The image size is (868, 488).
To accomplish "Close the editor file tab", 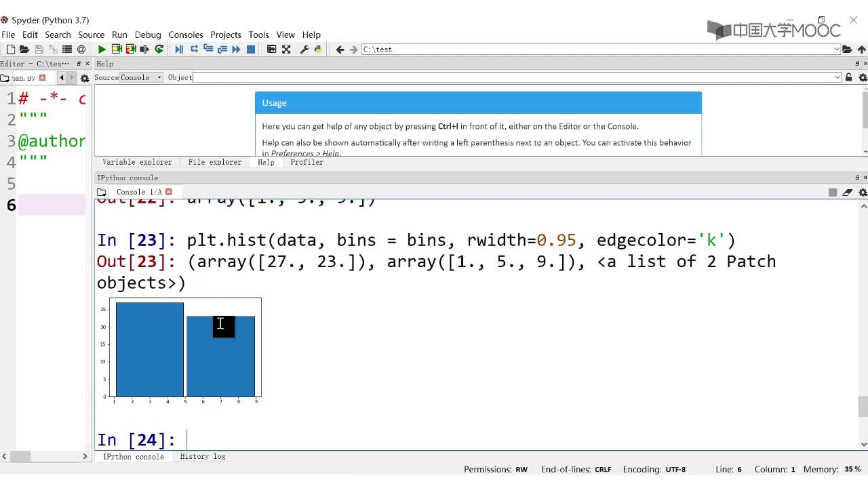I will pyautogui.click(x=41, y=78).
